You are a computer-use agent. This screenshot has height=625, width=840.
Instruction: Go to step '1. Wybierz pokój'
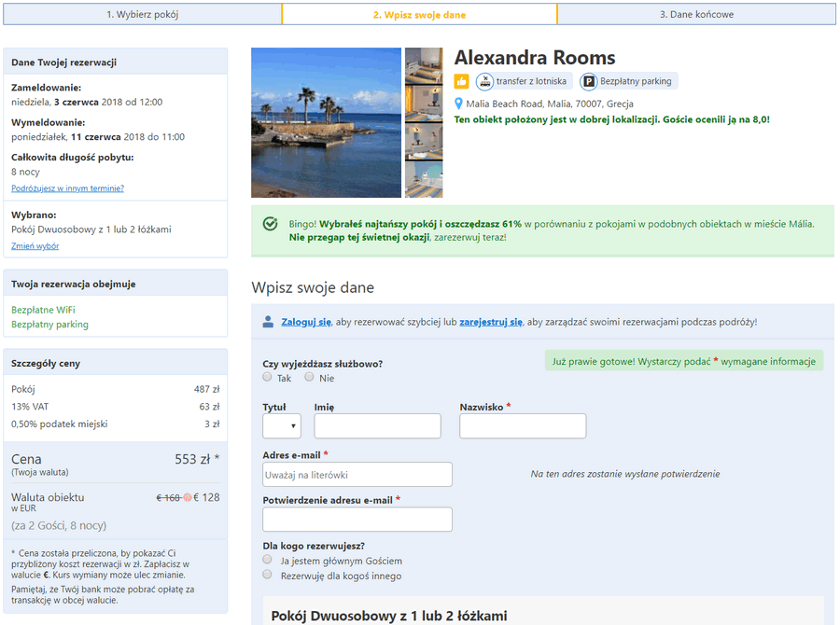coord(143,15)
